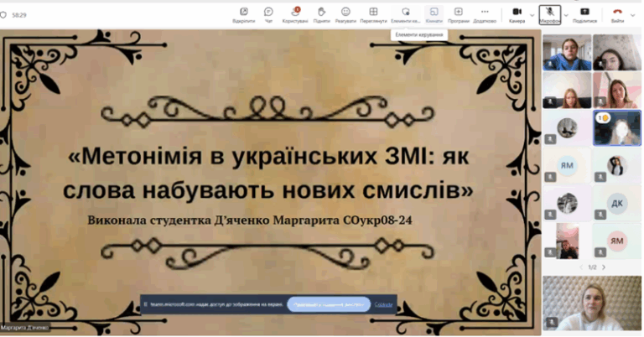
Task: Click the hide link in screen-sharing banner
Action: tap(383, 304)
